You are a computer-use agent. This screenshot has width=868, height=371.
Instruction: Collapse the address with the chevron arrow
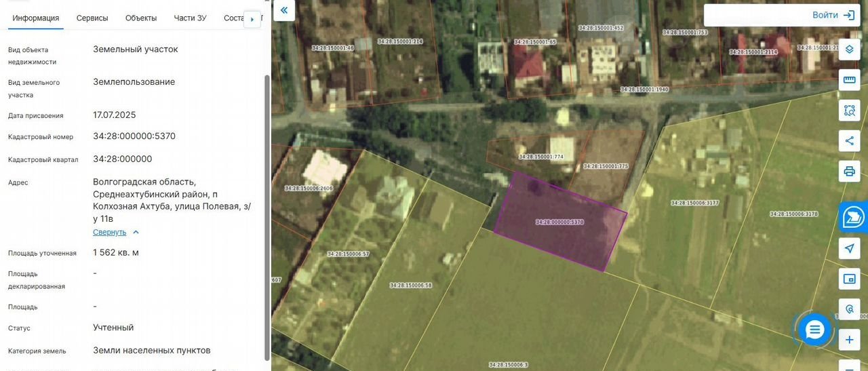point(136,232)
